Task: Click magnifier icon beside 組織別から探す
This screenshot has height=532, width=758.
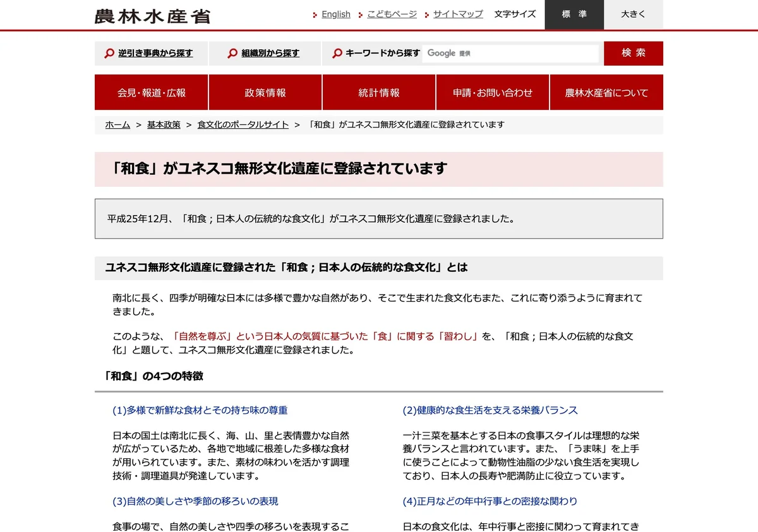Action: coord(232,54)
